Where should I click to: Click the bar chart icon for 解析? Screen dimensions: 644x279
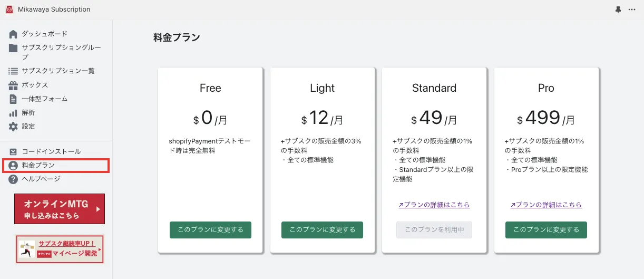[x=13, y=113]
